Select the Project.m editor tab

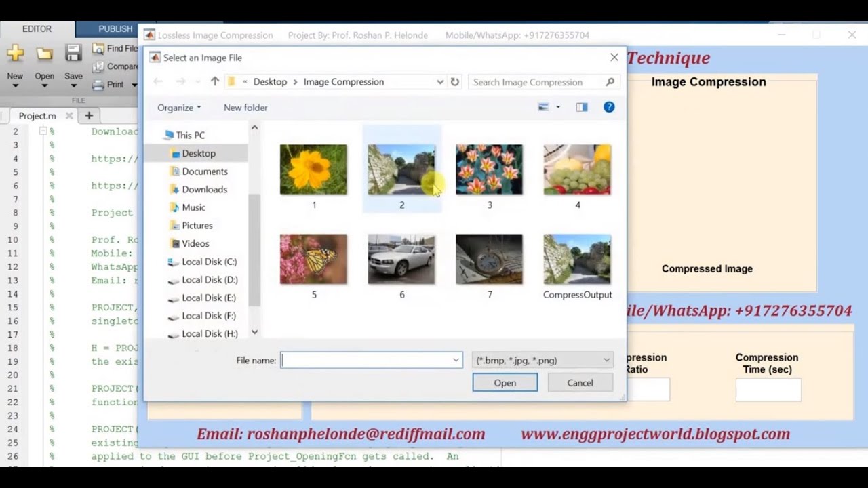click(37, 116)
